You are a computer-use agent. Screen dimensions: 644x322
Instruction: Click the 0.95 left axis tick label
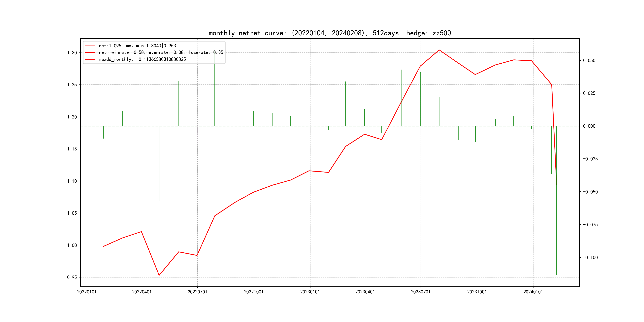72,277
